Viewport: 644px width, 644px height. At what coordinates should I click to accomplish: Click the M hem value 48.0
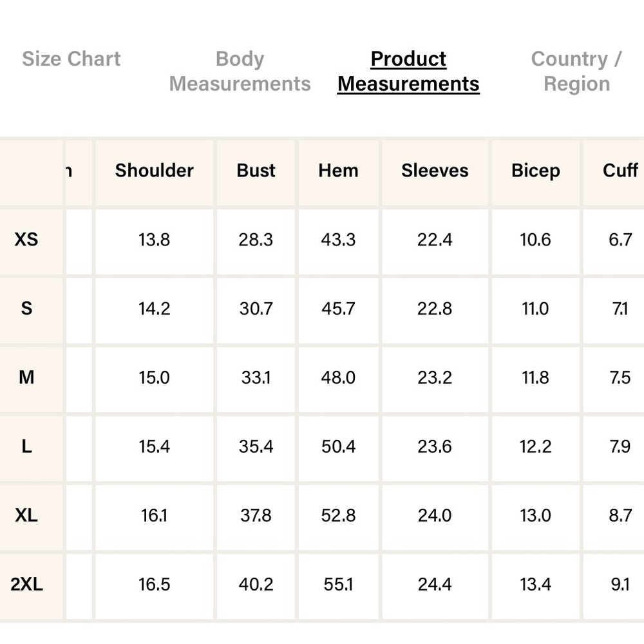coord(339,377)
